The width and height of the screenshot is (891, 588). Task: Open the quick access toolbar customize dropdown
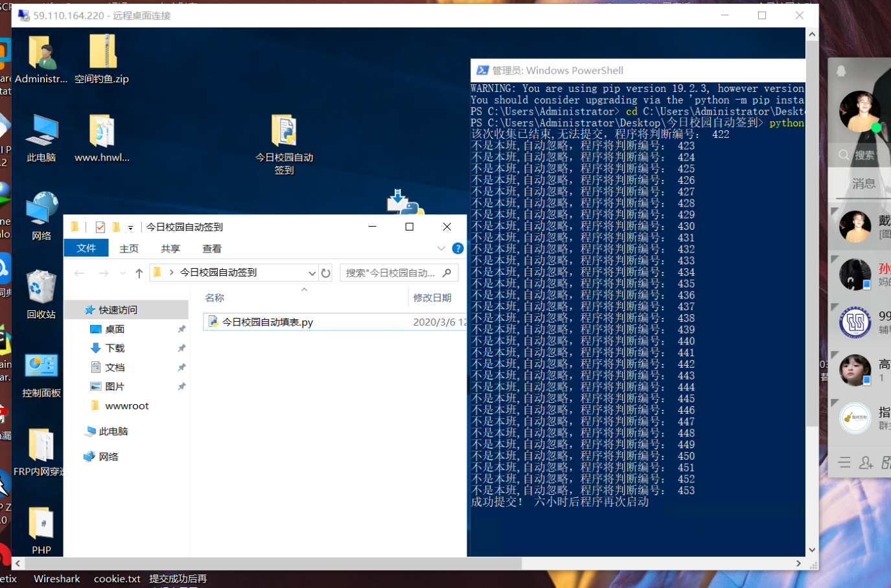130,227
